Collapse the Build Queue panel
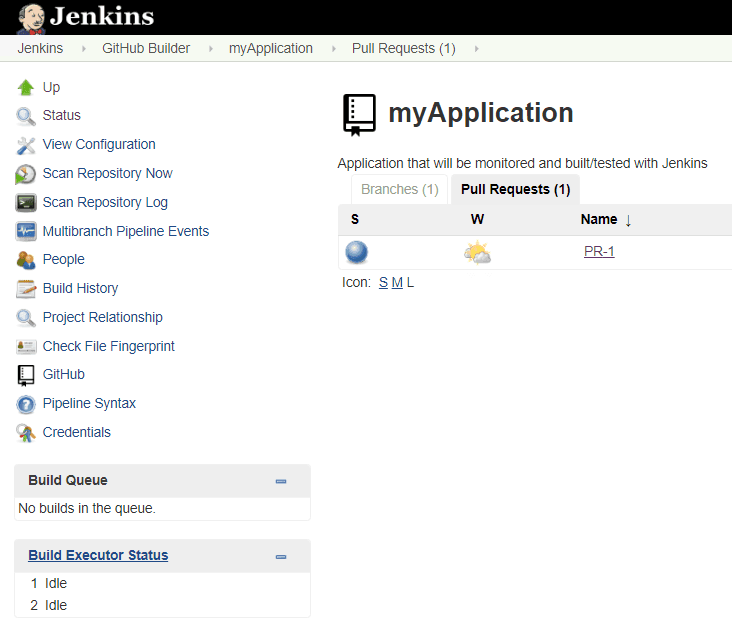The image size is (732, 621). click(281, 481)
